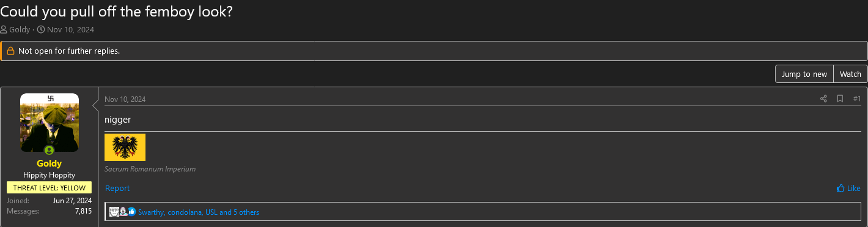The height and width of the screenshot is (227, 868).
Task: Open the Report link under the post
Action: click(117, 188)
